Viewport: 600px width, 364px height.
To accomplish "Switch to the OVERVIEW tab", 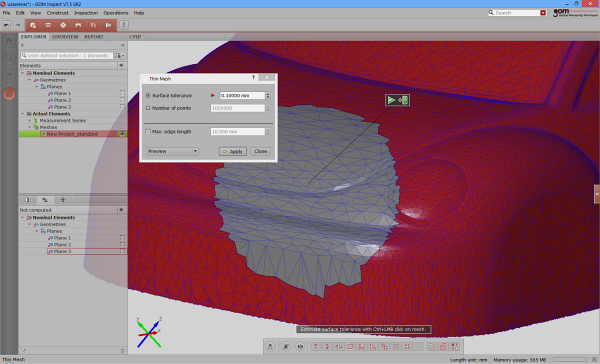I will (65, 37).
